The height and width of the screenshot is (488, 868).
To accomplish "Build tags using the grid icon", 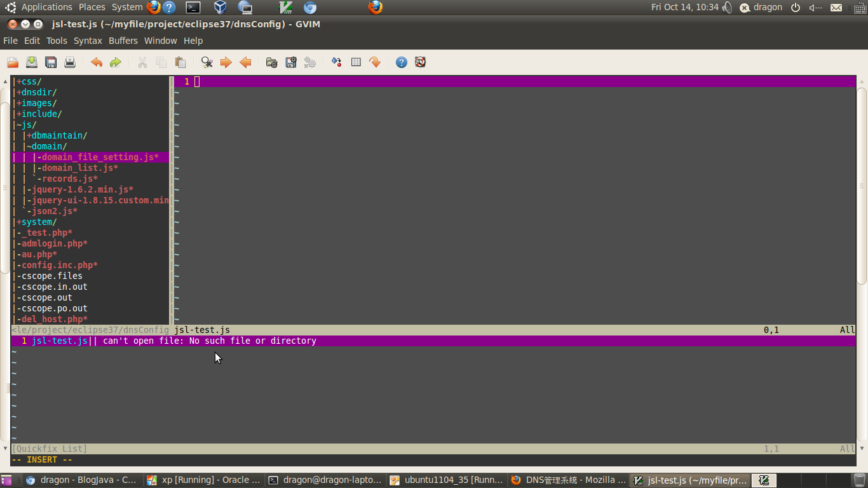I will (x=356, y=62).
